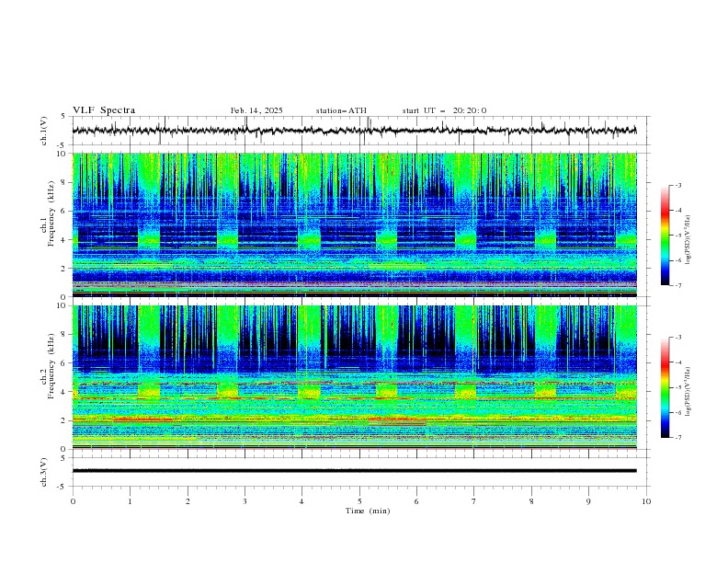728x563 pixels.
Task: Select the date text "Feb. 14, 2025"
Action: tap(256, 110)
